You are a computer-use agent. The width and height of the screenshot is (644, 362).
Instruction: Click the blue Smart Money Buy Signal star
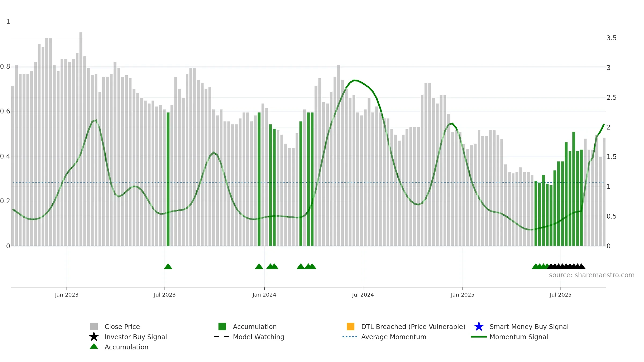click(x=479, y=327)
